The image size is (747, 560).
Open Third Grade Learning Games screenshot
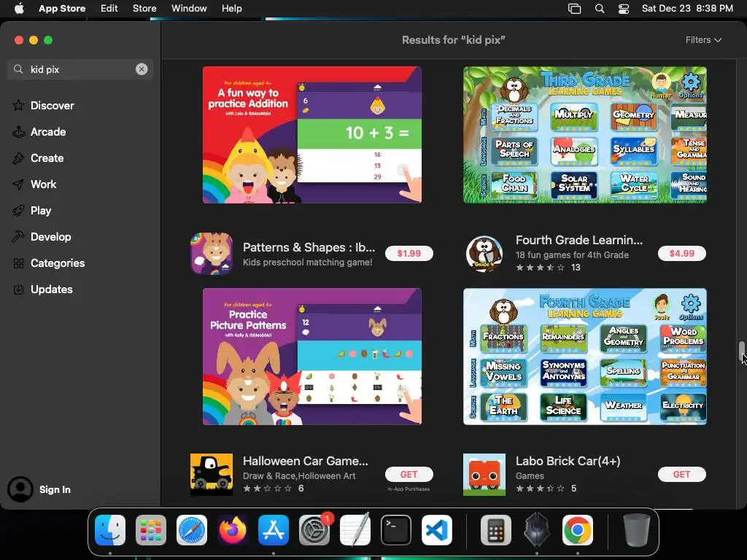[584, 135]
